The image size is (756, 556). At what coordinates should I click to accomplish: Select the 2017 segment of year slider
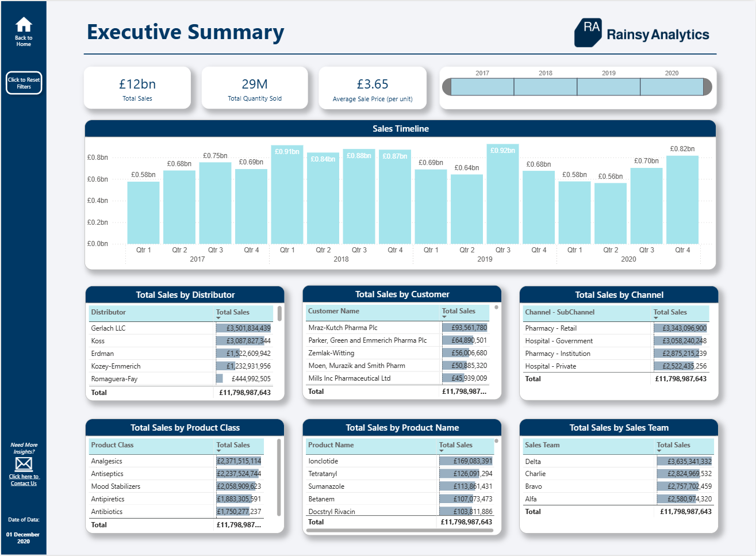482,87
